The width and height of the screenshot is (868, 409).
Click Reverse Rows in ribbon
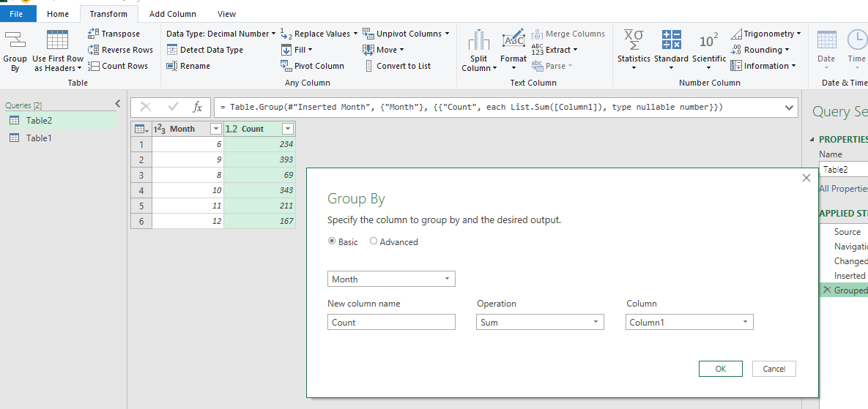pos(121,50)
